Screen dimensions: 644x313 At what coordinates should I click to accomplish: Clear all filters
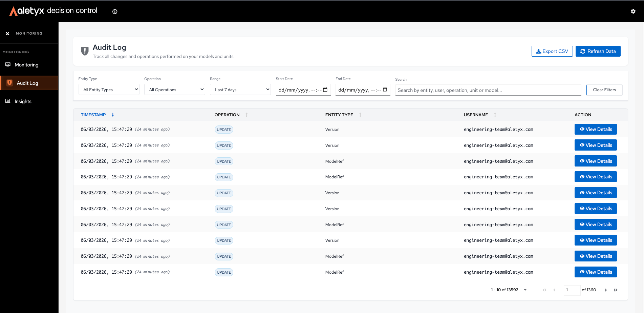tap(604, 90)
